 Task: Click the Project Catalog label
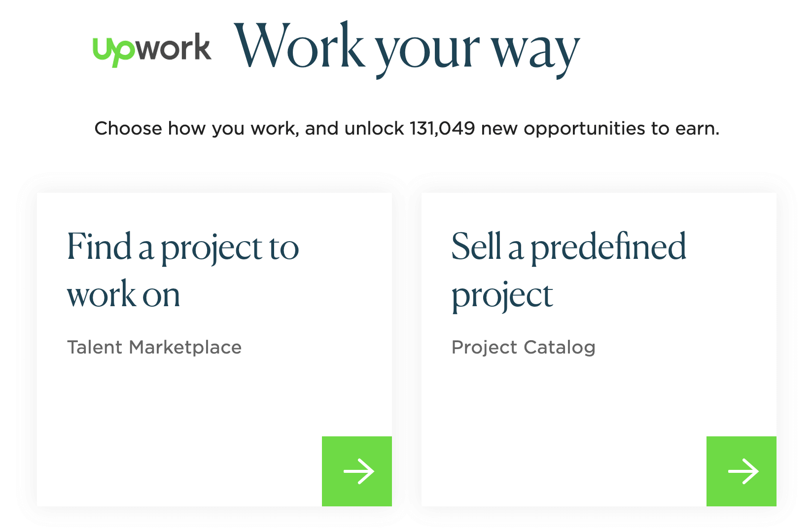(524, 347)
